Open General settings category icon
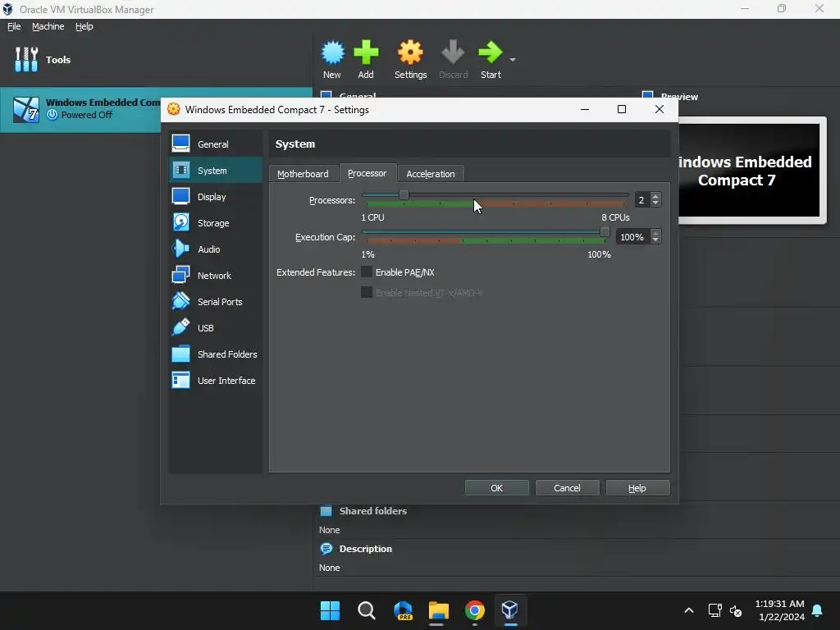 coord(180,143)
